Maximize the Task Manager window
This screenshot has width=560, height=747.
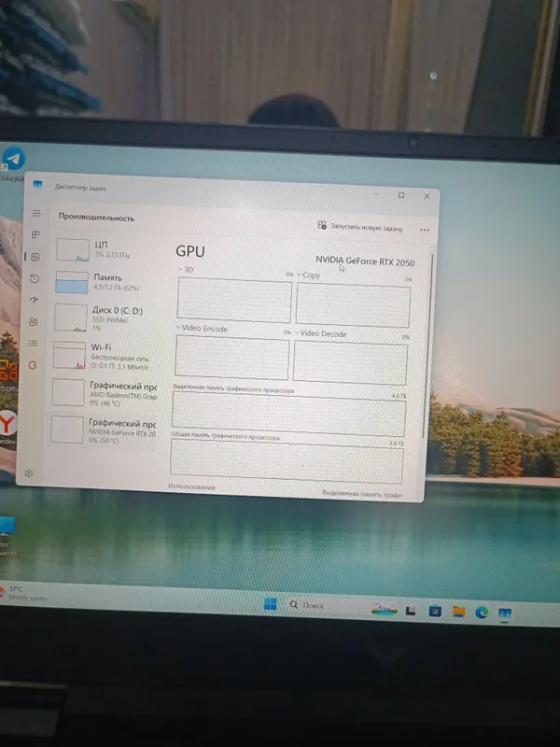click(x=401, y=195)
